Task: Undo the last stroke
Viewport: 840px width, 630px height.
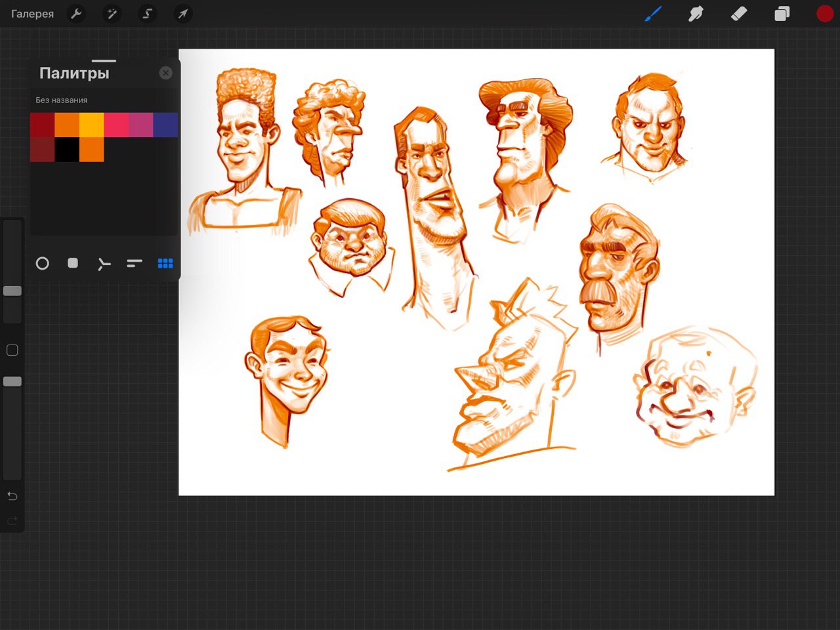Action: click(12, 496)
